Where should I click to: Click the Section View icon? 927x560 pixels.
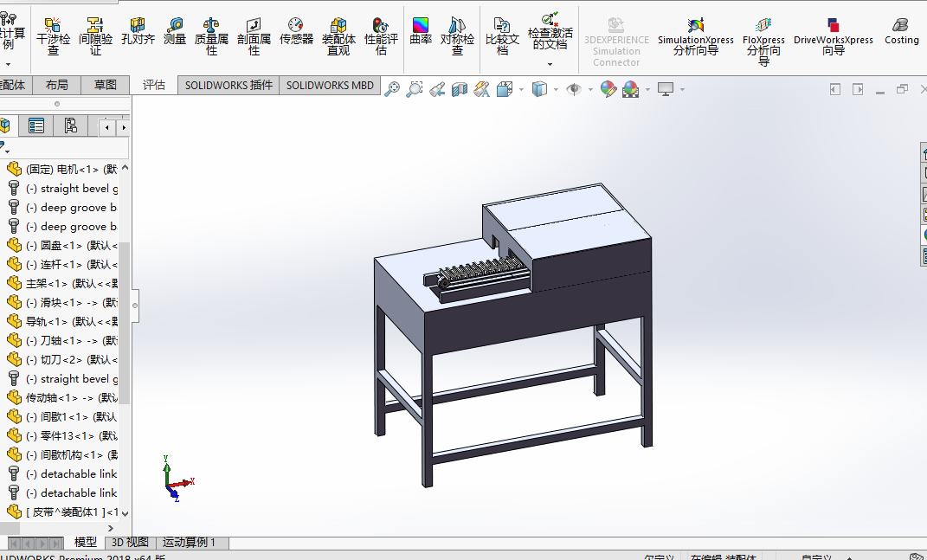[x=460, y=89]
